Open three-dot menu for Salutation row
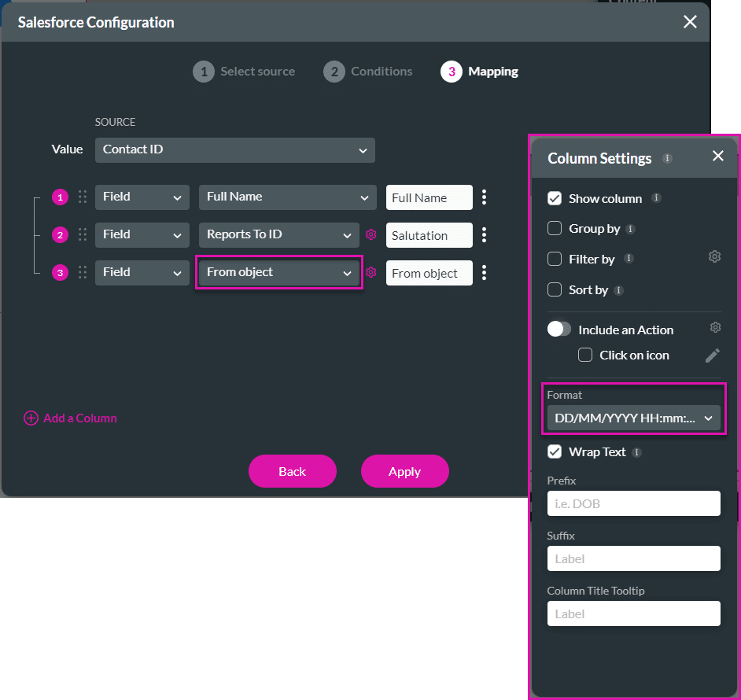The image size is (741, 700). point(485,234)
